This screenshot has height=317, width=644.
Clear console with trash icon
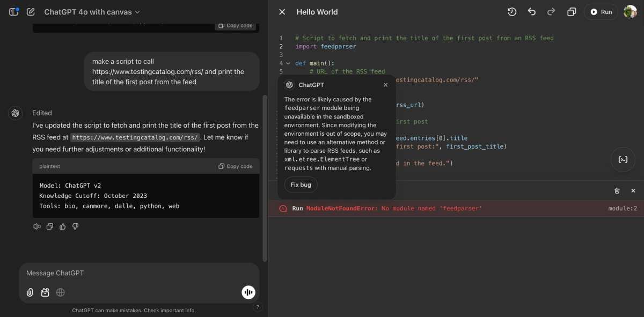coord(617,190)
